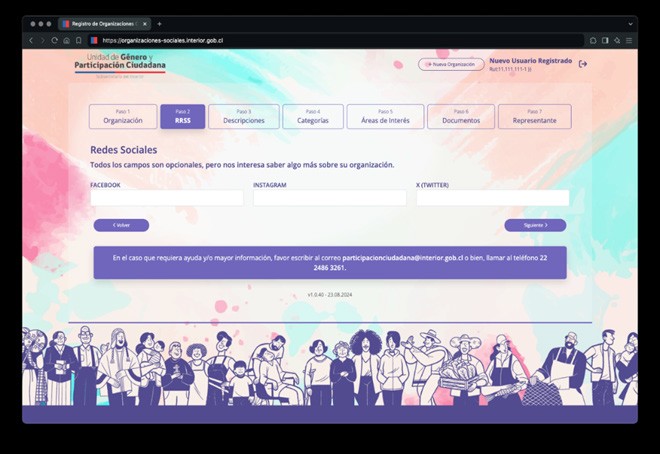This screenshot has height=454, width=660.
Task: Click the Siguiente button
Action: 535,225
